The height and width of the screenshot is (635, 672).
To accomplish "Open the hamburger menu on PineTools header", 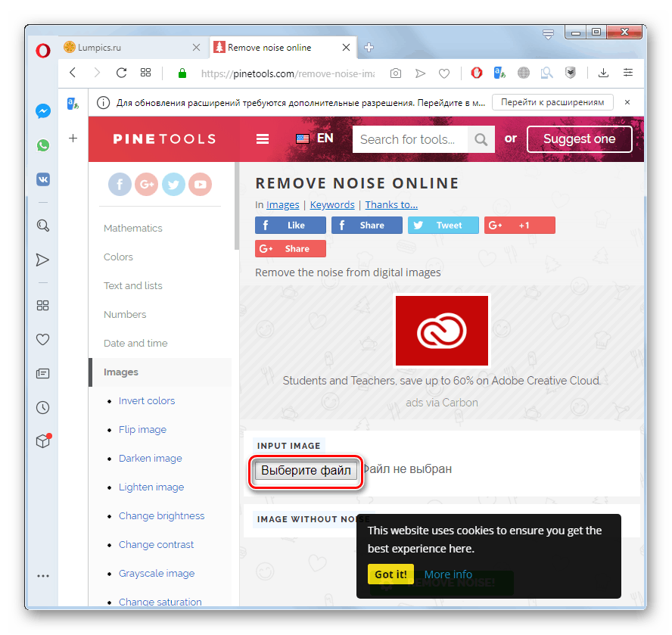I will coord(263,139).
